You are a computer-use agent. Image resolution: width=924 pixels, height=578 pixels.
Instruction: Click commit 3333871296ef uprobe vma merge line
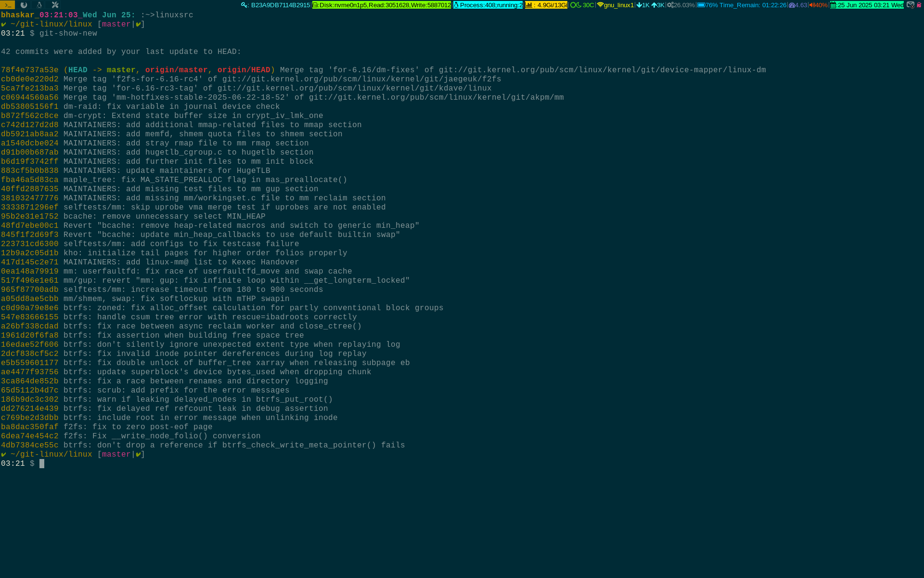(x=193, y=207)
